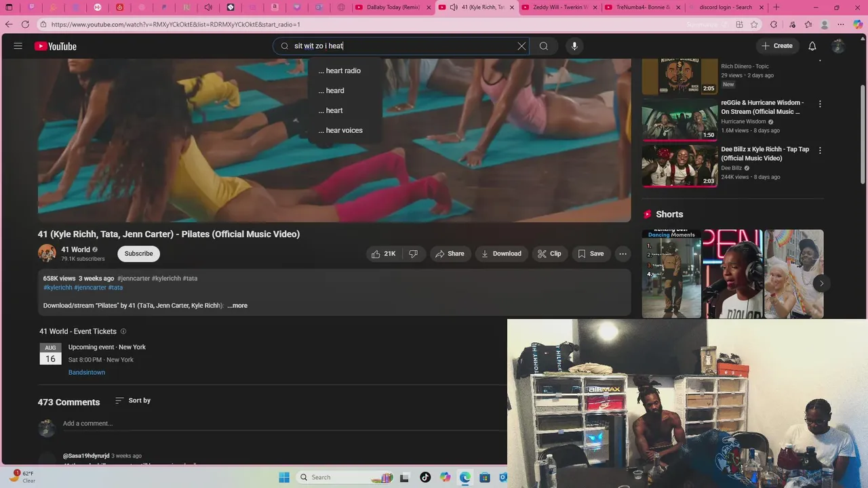Screen dimensions: 868x488
Task: Click the #jenncarter blue hashtag link
Action: [x=90, y=287]
